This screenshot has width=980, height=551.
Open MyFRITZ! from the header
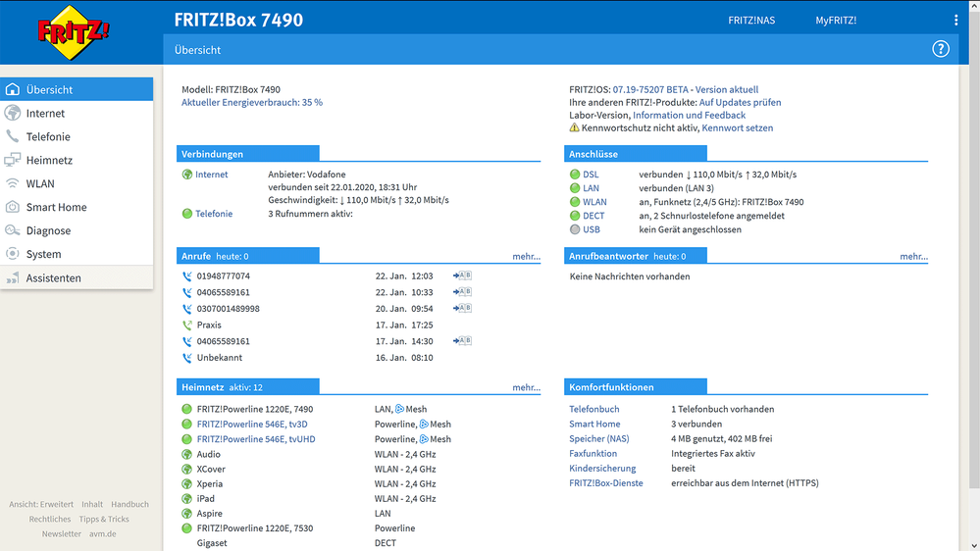point(836,20)
